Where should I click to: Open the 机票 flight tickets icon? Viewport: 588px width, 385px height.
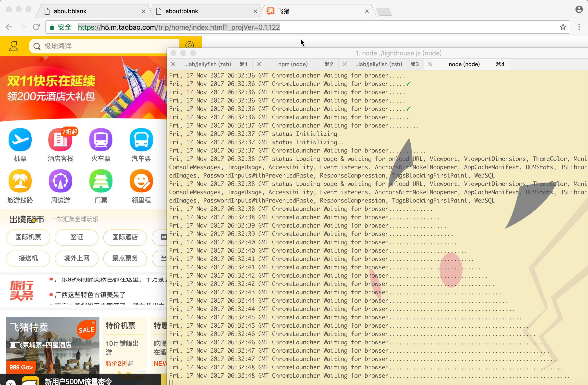coord(20,140)
